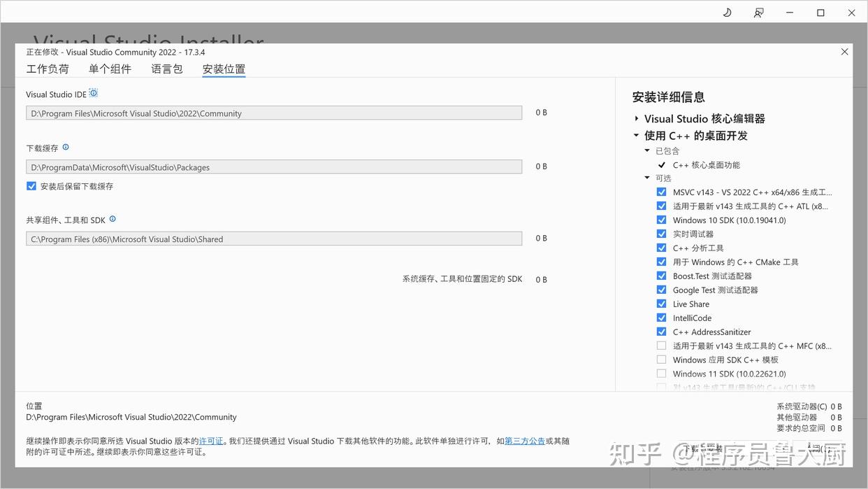Collapse the 已包含 section
Viewport: 868px width, 489px height.
coord(647,151)
